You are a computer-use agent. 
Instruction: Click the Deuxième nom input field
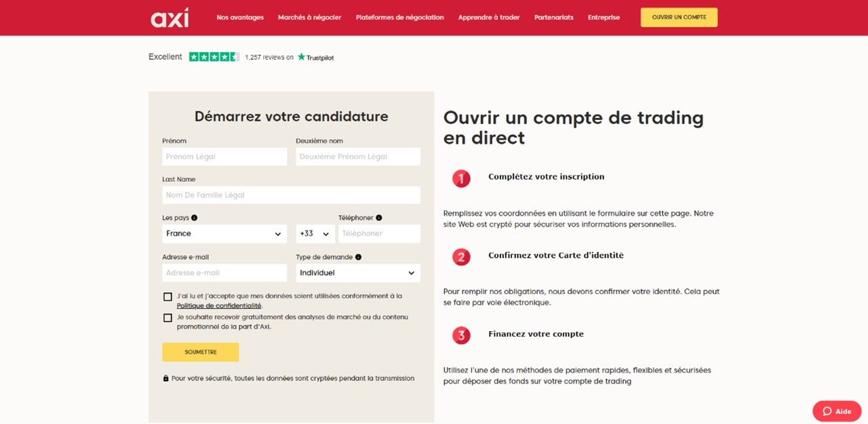[x=358, y=157]
